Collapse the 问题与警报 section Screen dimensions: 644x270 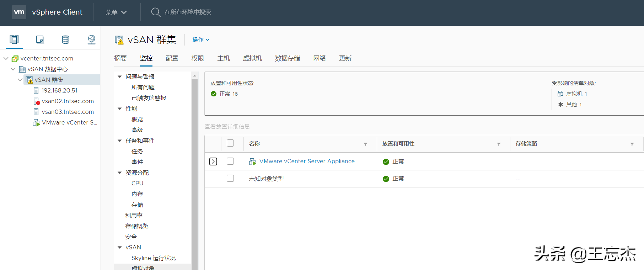[120, 77]
